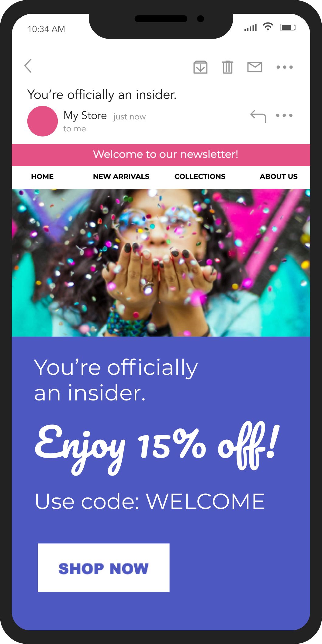Tap the back arrow icon
The image size is (322, 644).
[28, 66]
